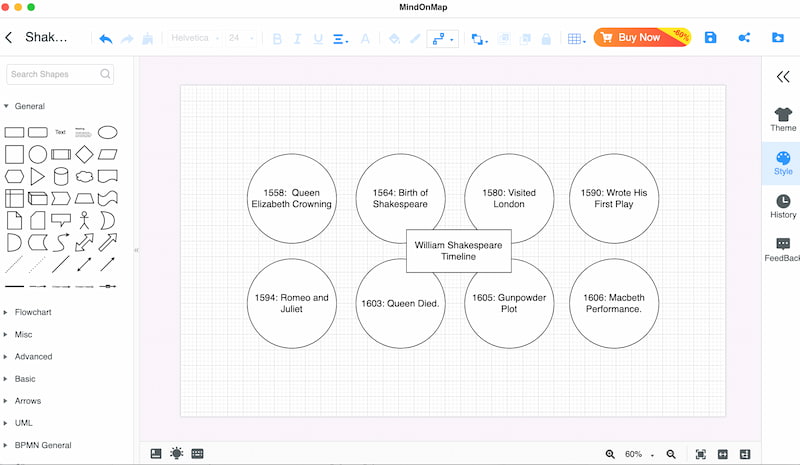The image size is (800, 465).
Task: Open the Helvetica font dropdown
Action: (x=195, y=38)
